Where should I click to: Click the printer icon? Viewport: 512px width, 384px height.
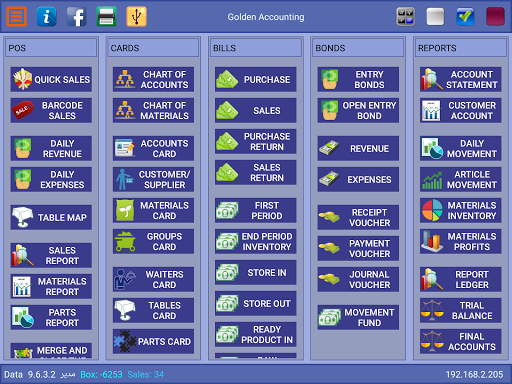coord(106,16)
